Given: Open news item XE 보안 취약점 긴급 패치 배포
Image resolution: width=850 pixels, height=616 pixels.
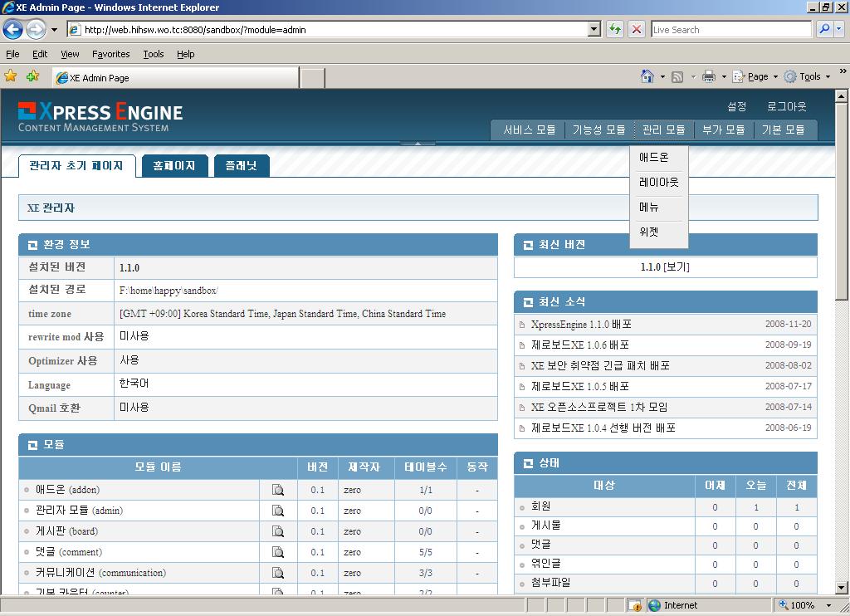Looking at the screenshot, I should coord(601,365).
